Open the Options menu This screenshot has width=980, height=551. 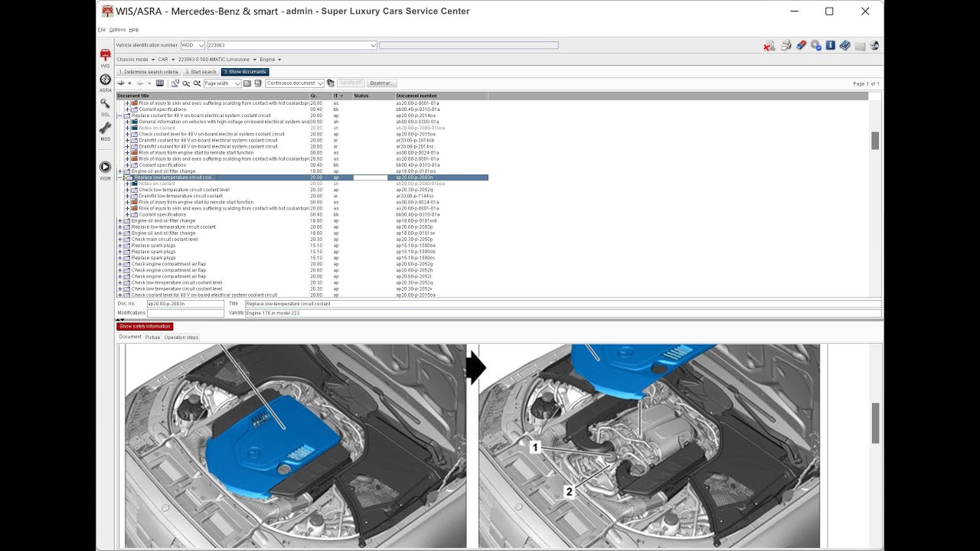pos(117,29)
